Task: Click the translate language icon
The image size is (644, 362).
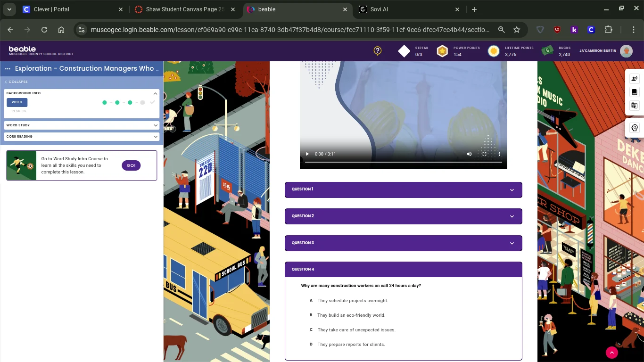Action: [635, 106]
